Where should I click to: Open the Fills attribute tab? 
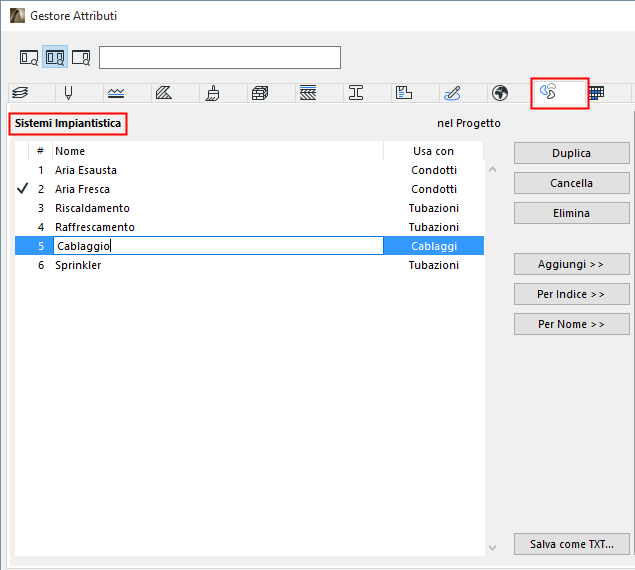tap(164, 93)
